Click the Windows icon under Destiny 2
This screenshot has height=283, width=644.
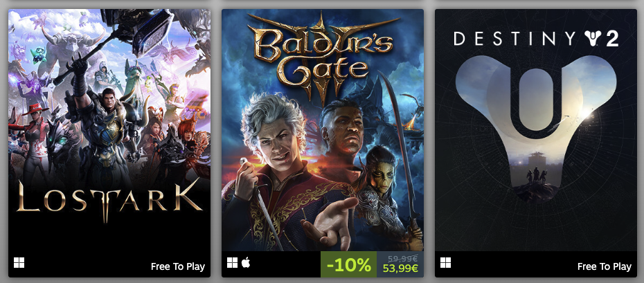pyautogui.click(x=446, y=263)
